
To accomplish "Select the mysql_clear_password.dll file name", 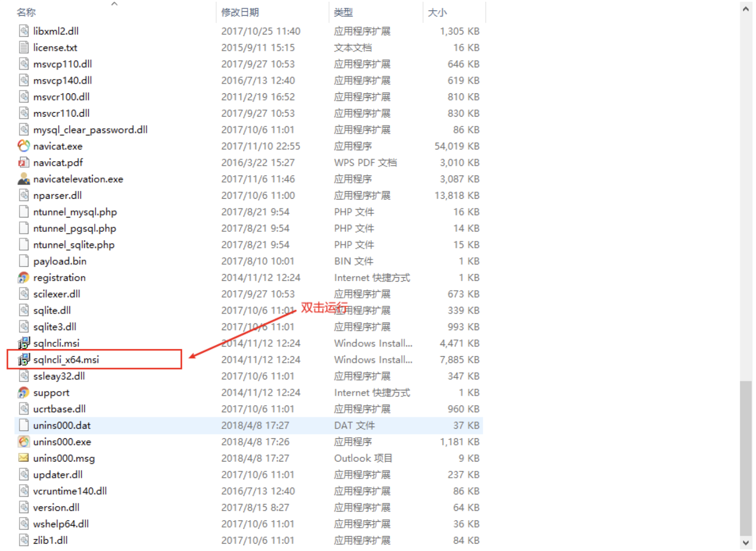I will [90, 130].
